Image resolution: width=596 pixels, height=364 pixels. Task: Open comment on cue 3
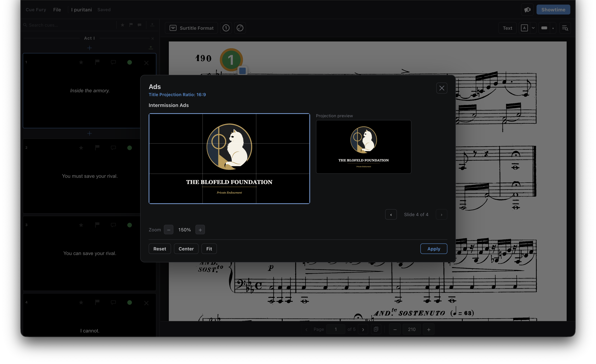[113, 225]
